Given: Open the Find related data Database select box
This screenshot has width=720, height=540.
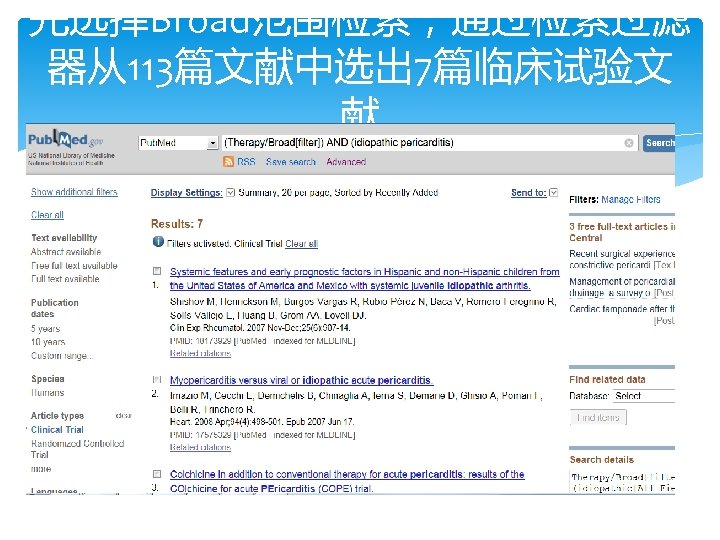Looking at the screenshot, I should coord(644,396).
